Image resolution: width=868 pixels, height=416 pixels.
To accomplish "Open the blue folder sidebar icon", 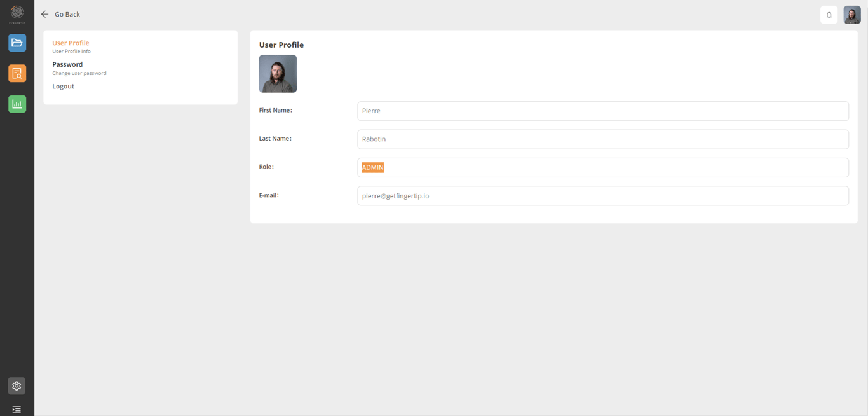I will tap(17, 43).
